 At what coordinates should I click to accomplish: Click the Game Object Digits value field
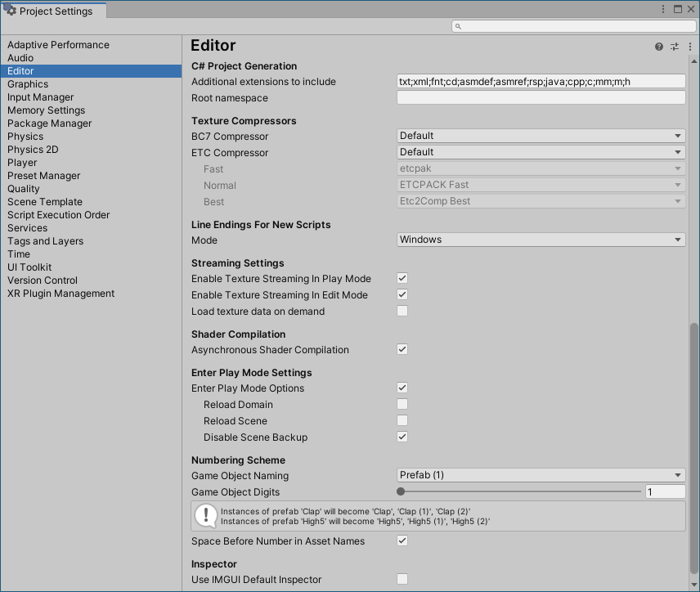[665, 491]
